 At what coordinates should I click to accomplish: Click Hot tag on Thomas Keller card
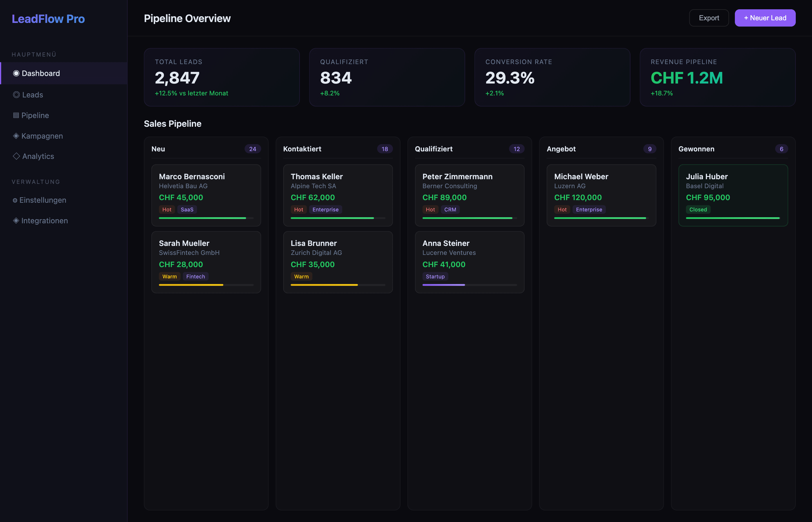point(298,209)
